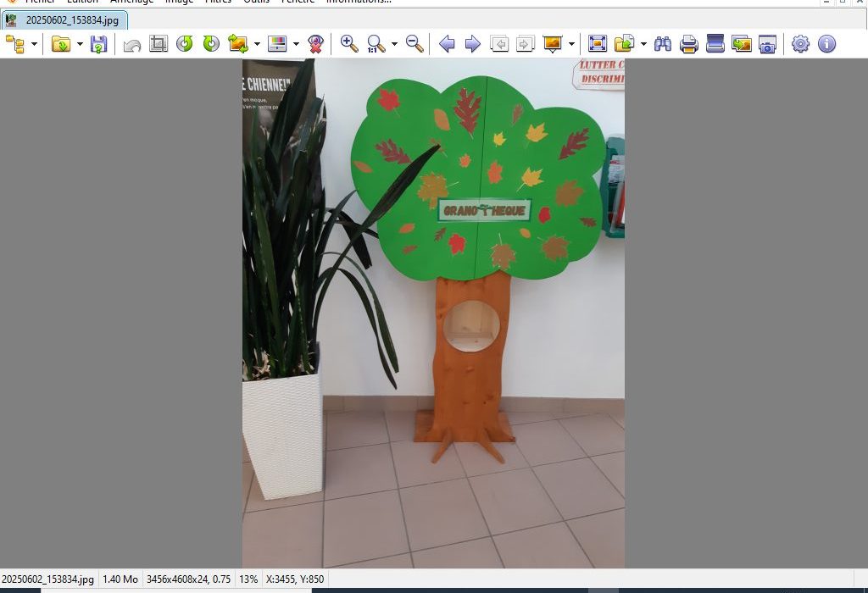Click the Undo arrow icon
The height and width of the screenshot is (593, 868).
coord(131,44)
